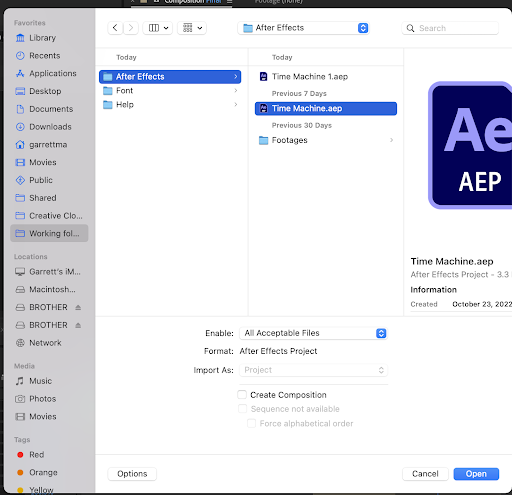Expand the Footages folder chevron
The image size is (512, 495).
(x=391, y=140)
